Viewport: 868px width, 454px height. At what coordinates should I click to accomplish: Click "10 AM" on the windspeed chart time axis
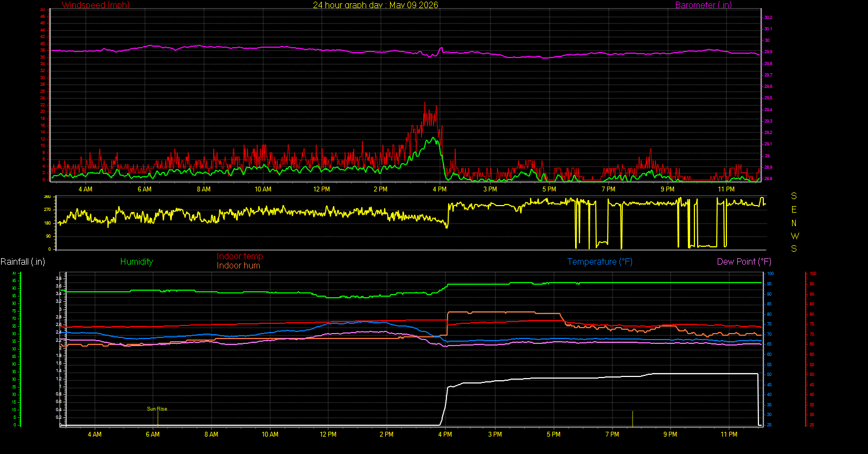coord(263,189)
